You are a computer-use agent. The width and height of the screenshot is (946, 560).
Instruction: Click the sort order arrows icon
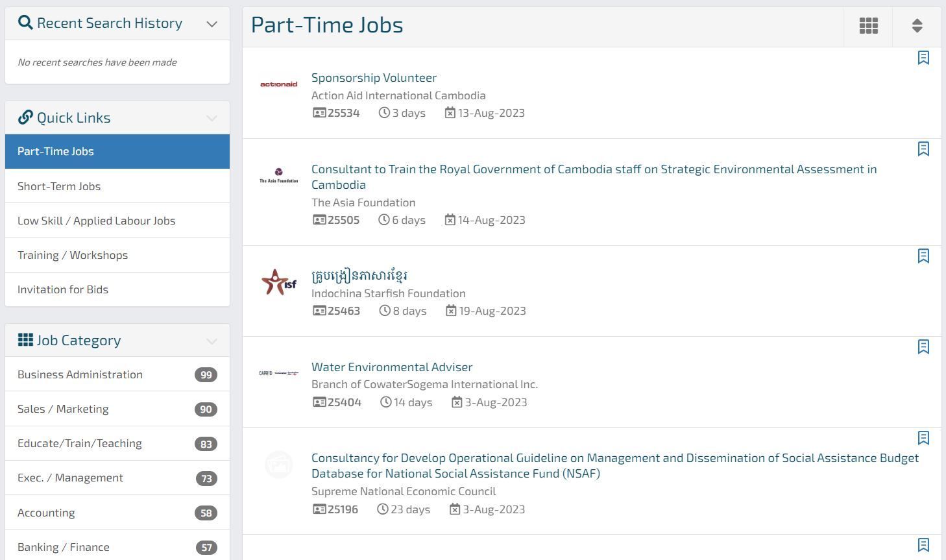[x=917, y=26]
